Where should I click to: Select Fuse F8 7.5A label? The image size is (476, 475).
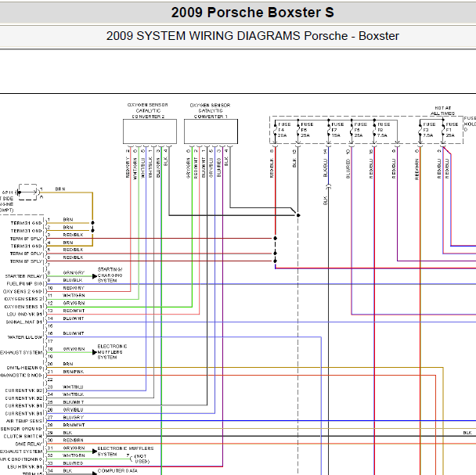[384, 130]
